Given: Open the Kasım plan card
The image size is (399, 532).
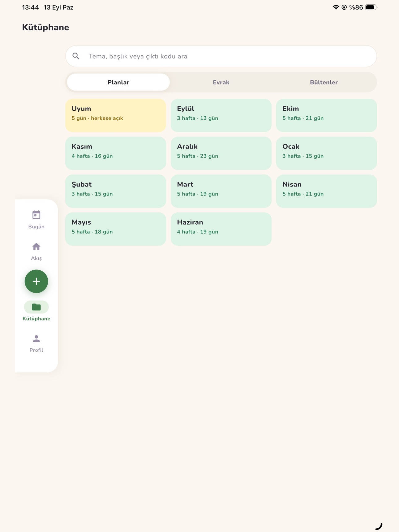Looking at the screenshot, I should [x=116, y=153].
